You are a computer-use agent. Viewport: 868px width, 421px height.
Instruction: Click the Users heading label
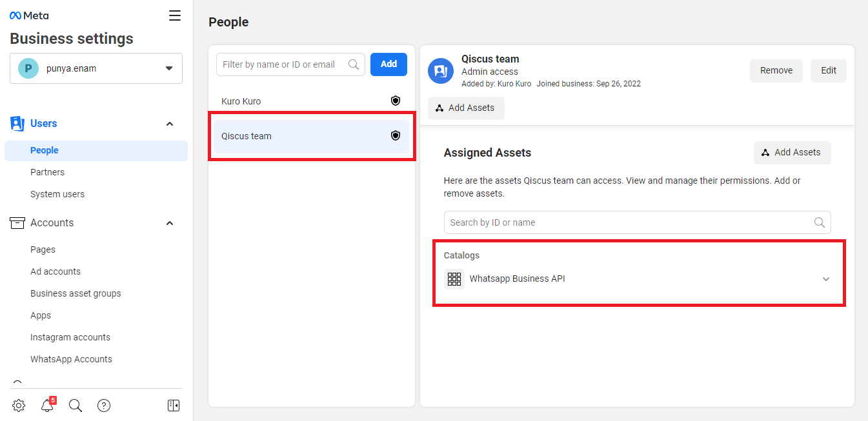click(44, 123)
